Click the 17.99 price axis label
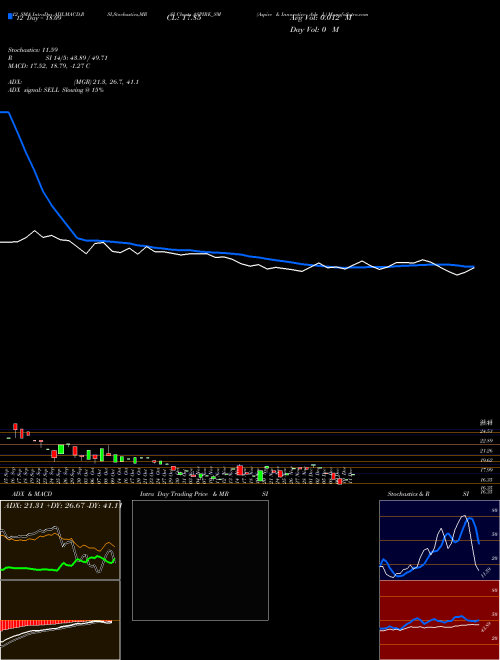 (486, 470)
